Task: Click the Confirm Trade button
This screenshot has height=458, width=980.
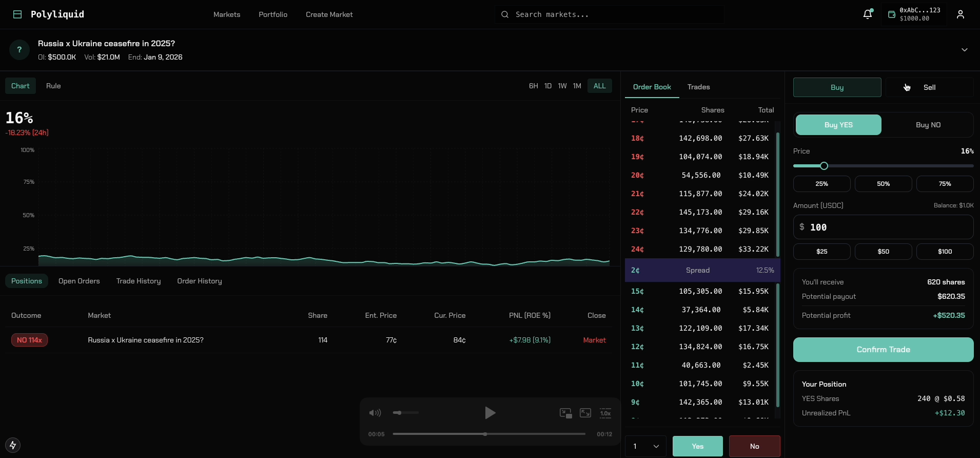Action: [x=883, y=350]
